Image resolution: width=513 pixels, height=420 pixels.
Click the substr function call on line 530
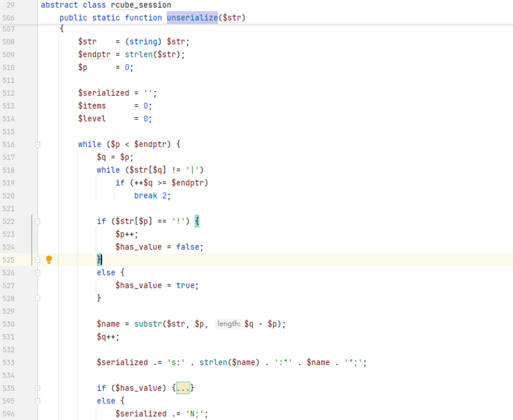click(x=148, y=324)
